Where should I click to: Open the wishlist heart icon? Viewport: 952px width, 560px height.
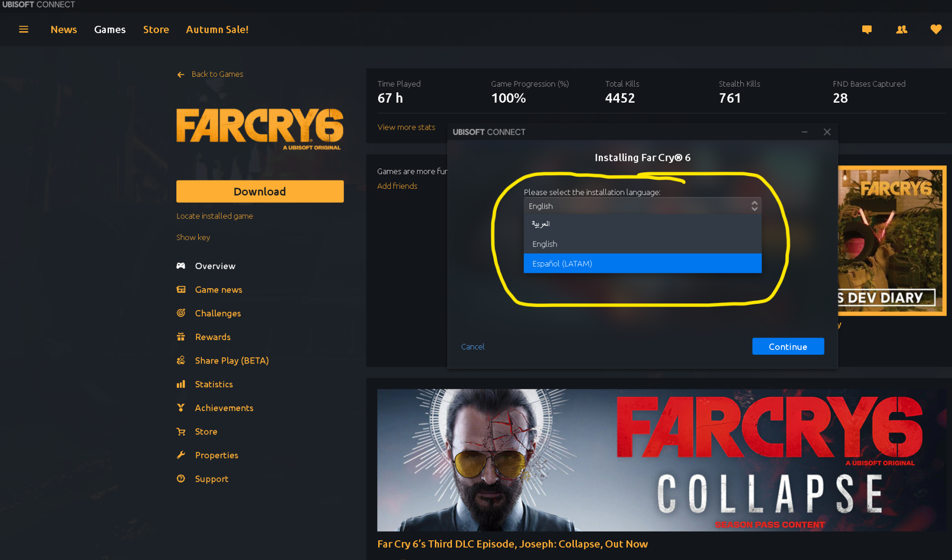(936, 30)
